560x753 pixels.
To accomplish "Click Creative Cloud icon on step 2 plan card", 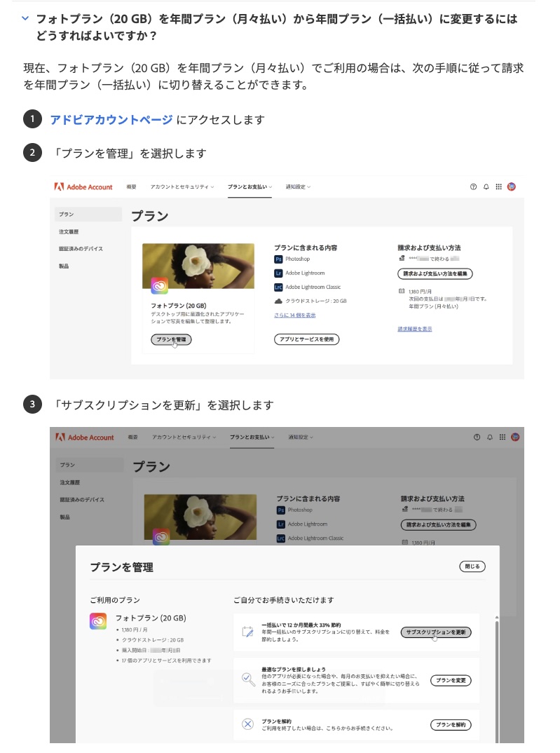I will 159,286.
